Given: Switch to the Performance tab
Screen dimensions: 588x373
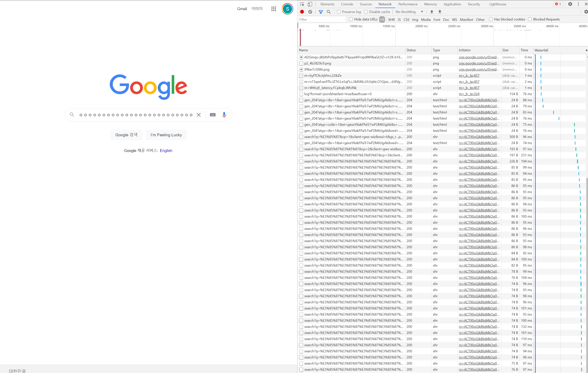Looking at the screenshot, I should point(408,4).
